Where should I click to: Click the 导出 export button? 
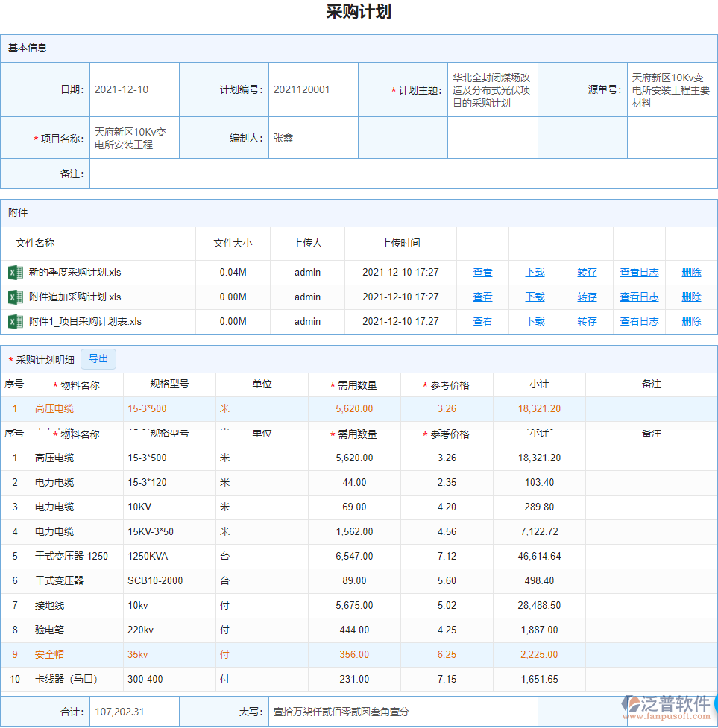98,358
